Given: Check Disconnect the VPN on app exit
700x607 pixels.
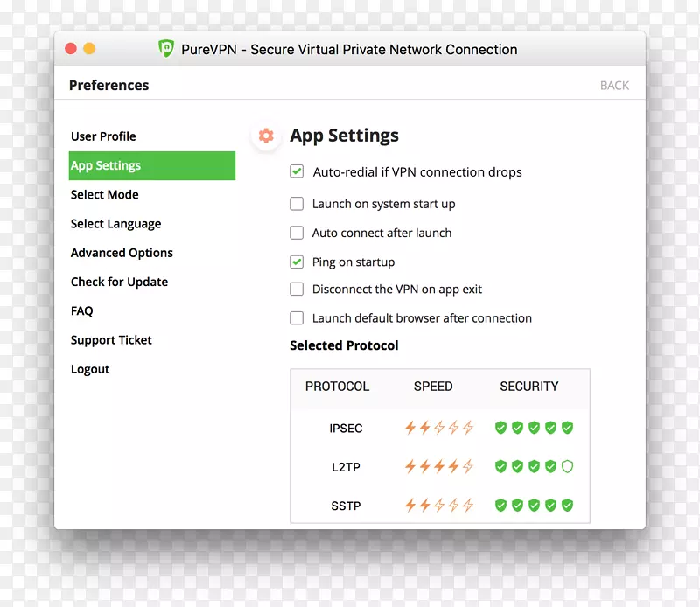Looking at the screenshot, I should pos(297,290).
